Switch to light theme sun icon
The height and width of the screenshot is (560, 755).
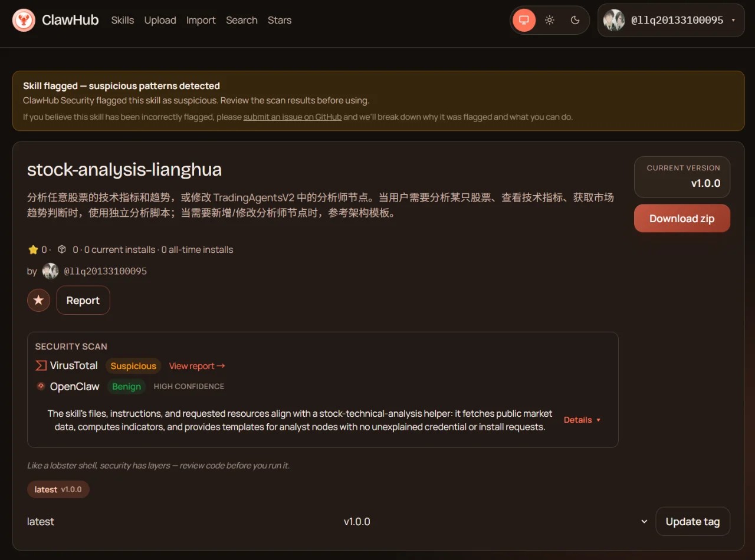(550, 20)
